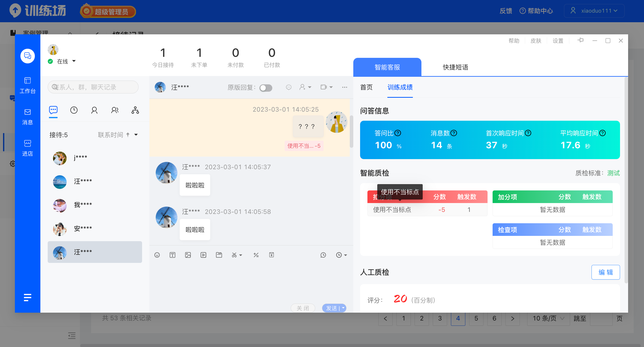
Task: Open the 在线 status dropdown
Action: [74, 61]
